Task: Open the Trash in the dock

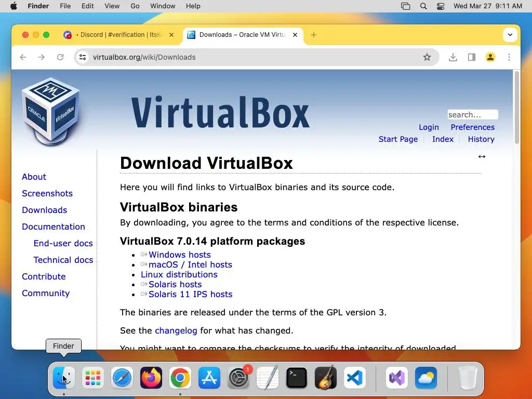Action: pyautogui.click(x=468, y=378)
